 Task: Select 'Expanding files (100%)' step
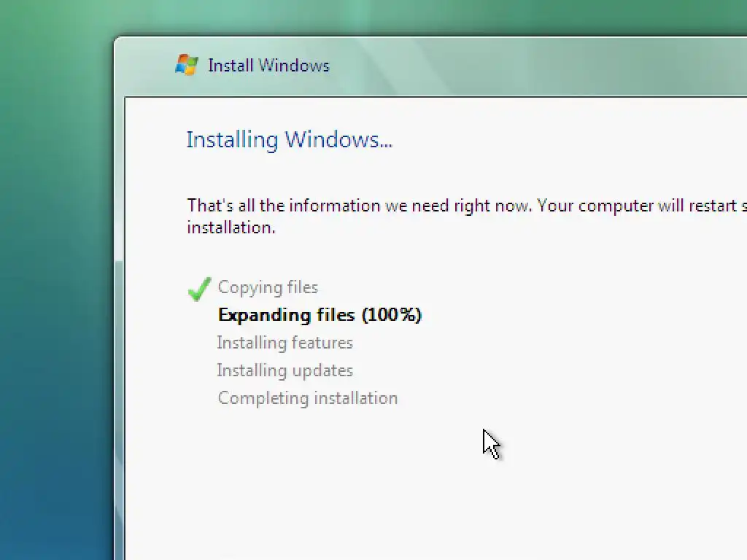[x=320, y=315]
